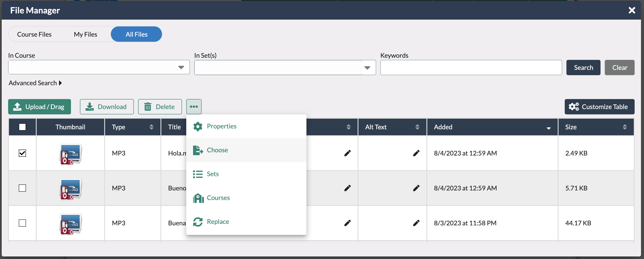The image size is (644, 259).
Task: Click pencil icon in Alt Text column, second row
Action: click(416, 188)
